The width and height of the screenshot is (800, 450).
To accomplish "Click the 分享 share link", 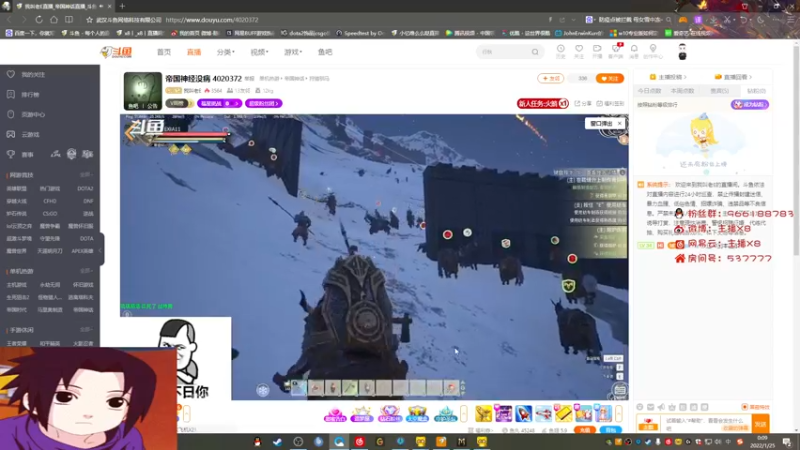I will pyautogui.click(x=583, y=104).
